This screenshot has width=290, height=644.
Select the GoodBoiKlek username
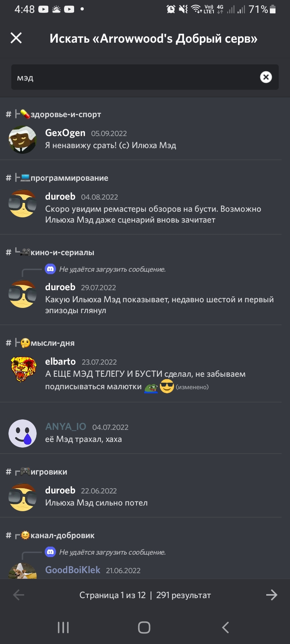click(72, 570)
